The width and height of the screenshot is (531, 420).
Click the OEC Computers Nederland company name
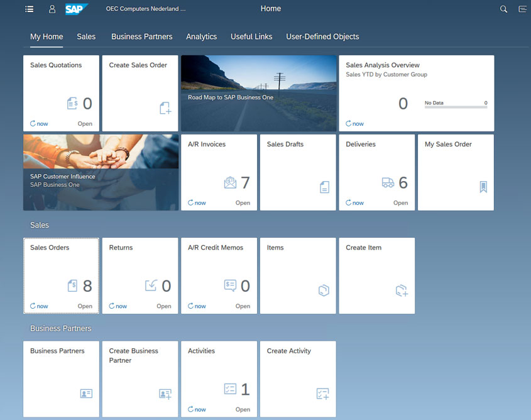point(146,9)
